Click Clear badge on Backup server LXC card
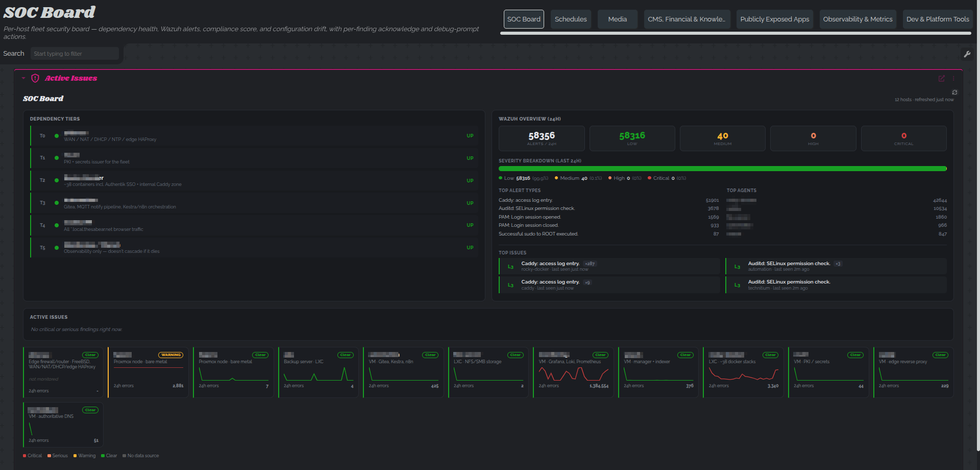980x470 pixels. [x=346, y=355]
